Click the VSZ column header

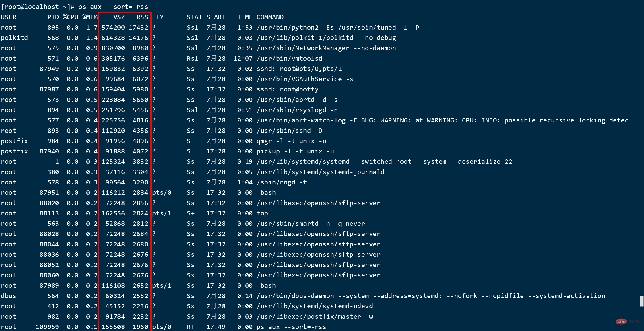(x=119, y=17)
